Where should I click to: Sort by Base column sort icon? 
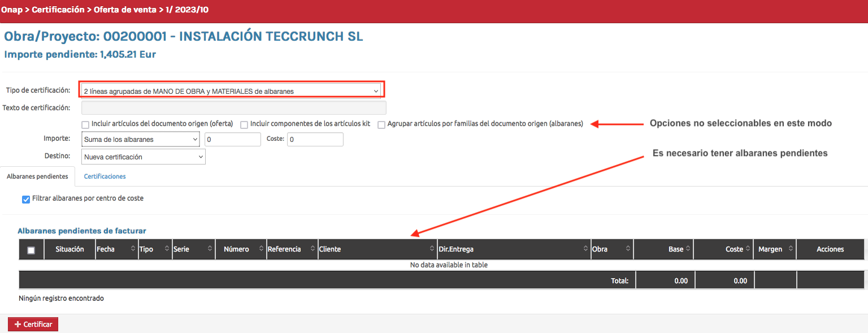click(x=688, y=249)
